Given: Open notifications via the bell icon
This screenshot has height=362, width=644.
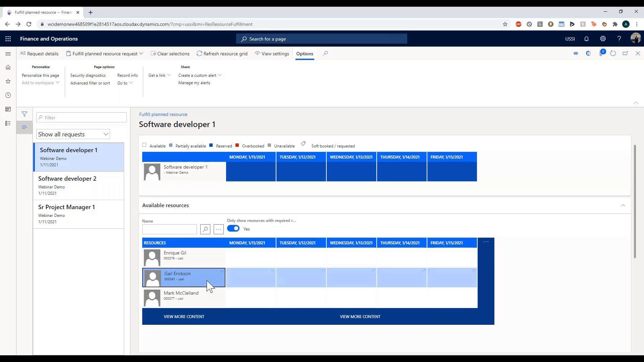Looking at the screenshot, I should [x=586, y=39].
